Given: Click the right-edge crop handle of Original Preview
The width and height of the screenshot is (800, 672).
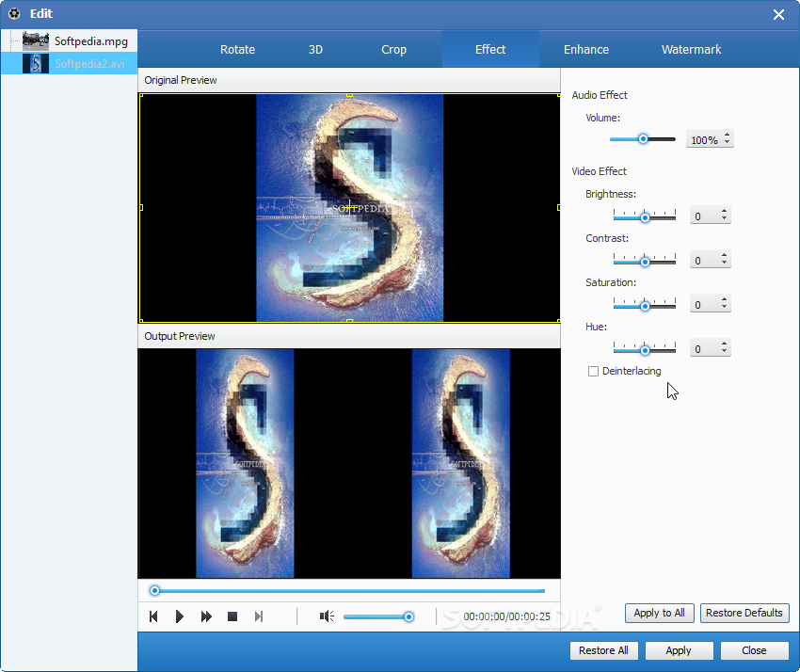Looking at the screenshot, I should 559,208.
